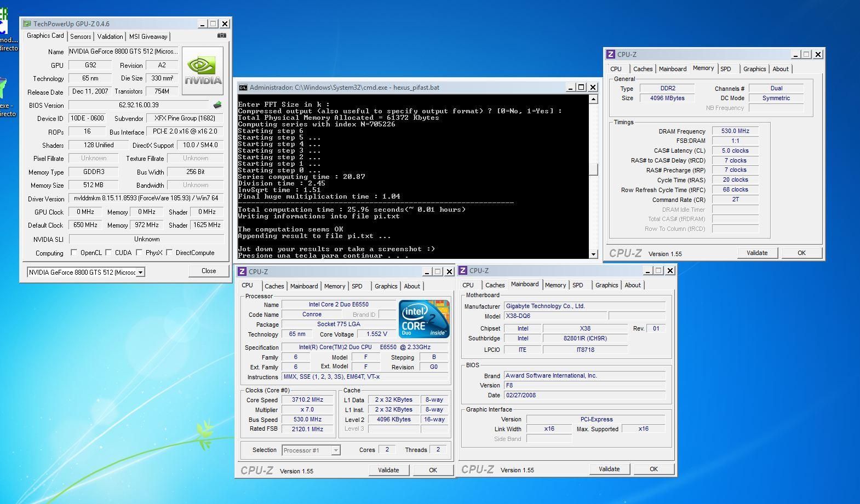Click the Rated FSB value 2120.1 MHz
Viewport: 860px width, 504px height.
(x=307, y=430)
